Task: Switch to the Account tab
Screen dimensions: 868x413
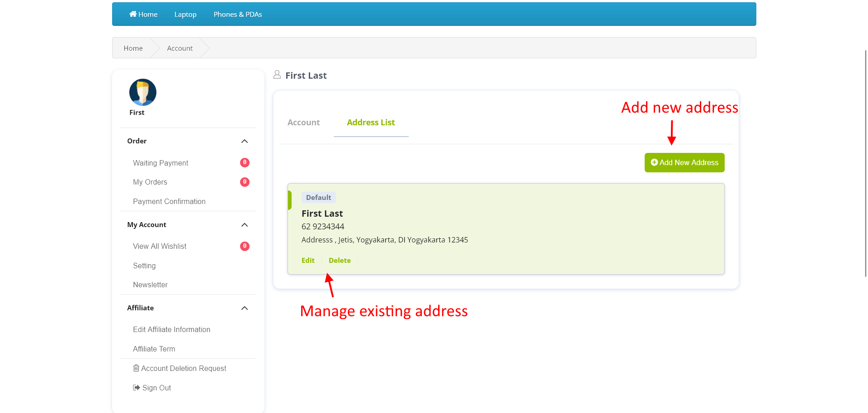Action: pyautogui.click(x=303, y=122)
